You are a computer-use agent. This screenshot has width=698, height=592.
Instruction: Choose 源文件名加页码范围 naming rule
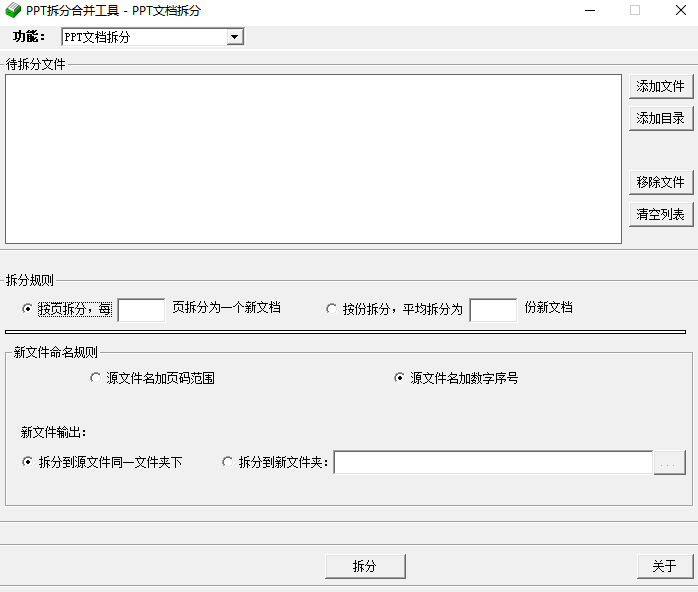[x=96, y=378]
